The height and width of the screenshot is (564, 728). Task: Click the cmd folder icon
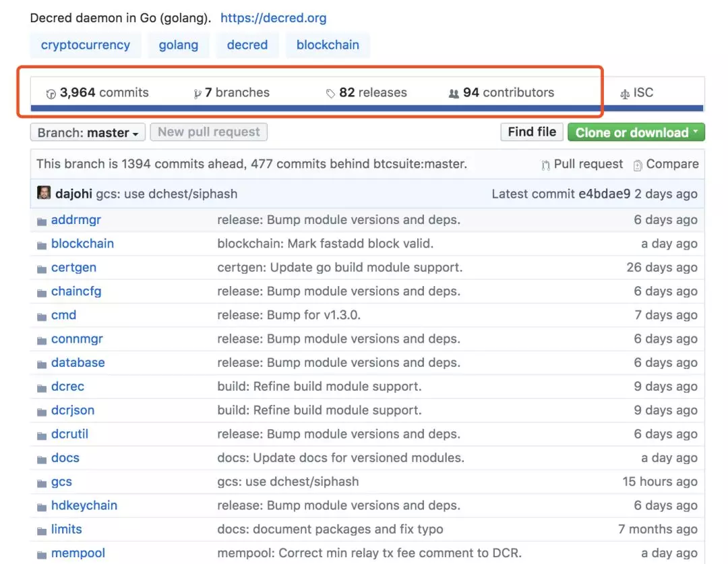pyautogui.click(x=42, y=316)
